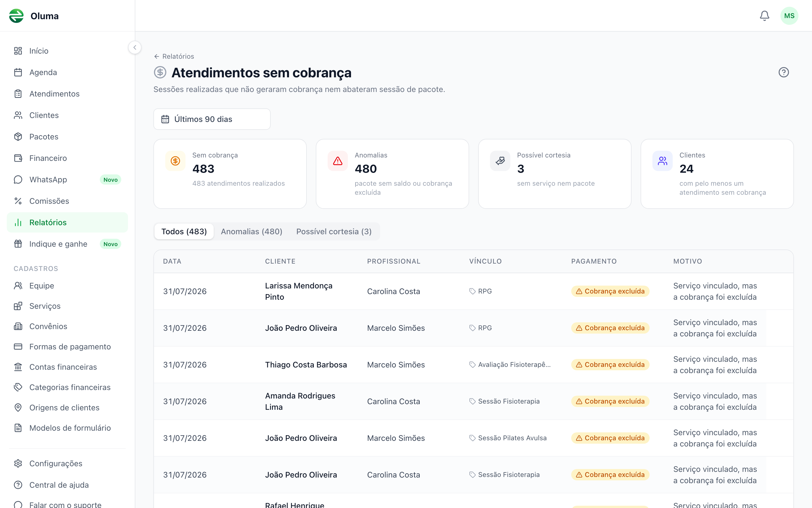The image size is (812, 508).
Task: Collapse the sidebar with chevron button
Action: tap(135, 47)
